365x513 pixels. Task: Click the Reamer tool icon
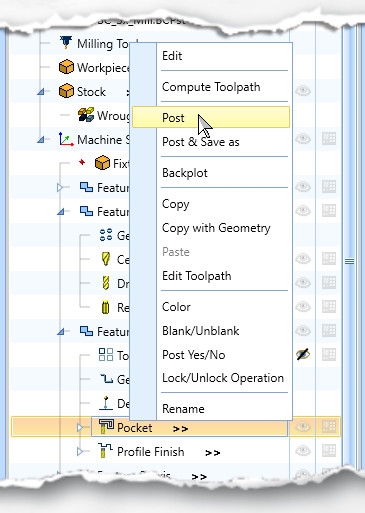point(105,307)
